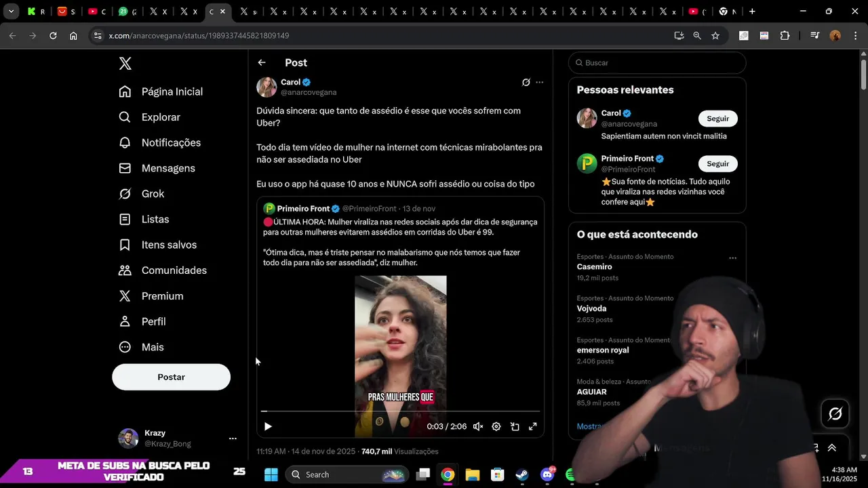Viewport: 868px width, 488px height.
Task: Open Chrome profile avatar
Action: pos(835,36)
